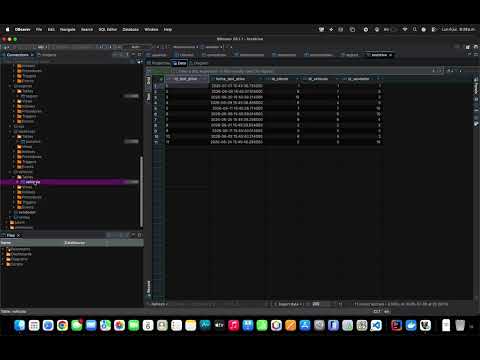Image resolution: width=480 pixels, height=360 pixels.
Task: Maximize the Files panel
Action: click(140, 235)
